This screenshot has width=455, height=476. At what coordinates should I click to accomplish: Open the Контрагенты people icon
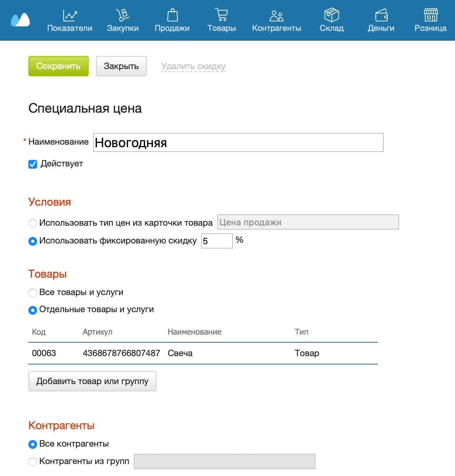coord(276,15)
